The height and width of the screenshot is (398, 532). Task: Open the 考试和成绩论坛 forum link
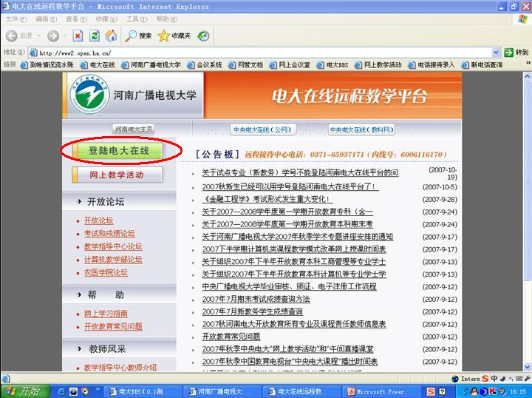(109, 234)
